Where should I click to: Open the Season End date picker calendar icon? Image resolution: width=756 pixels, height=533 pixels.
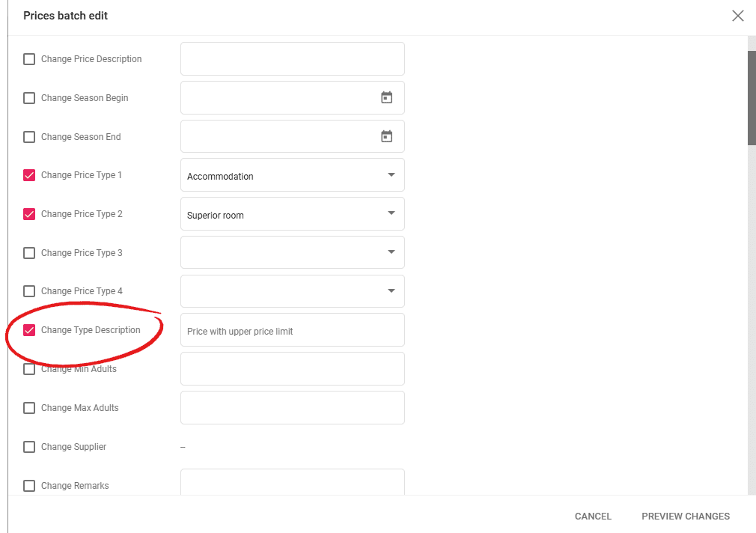click(x=386, y=135)
